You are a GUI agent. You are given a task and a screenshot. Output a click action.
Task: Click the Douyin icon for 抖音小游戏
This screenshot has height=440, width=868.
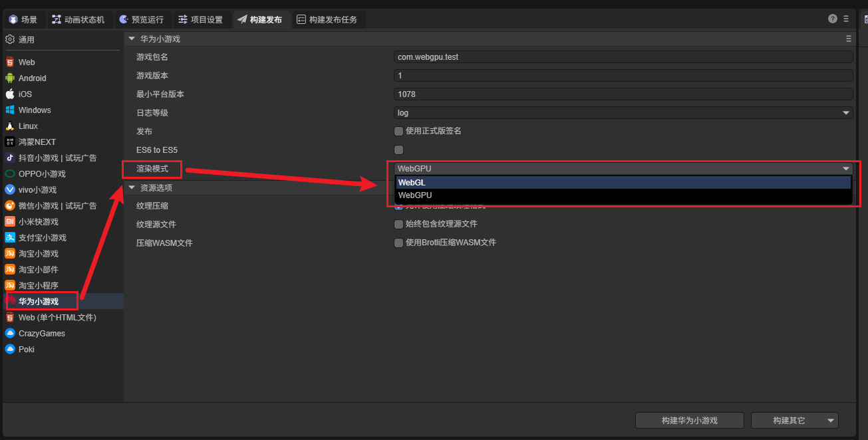click(10, 158)
